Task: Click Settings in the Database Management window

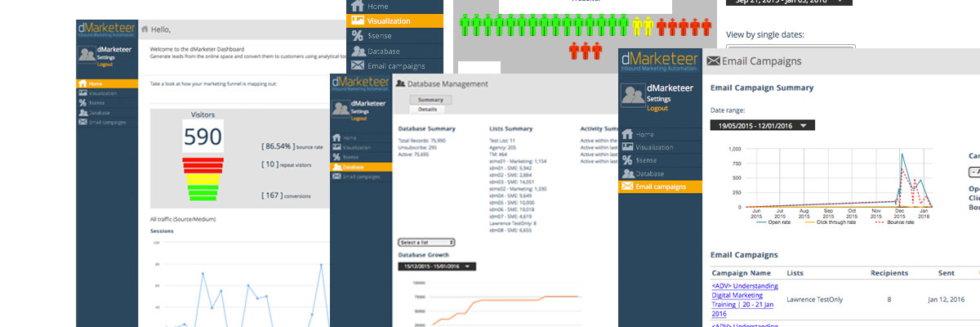Action: coord(361,111)
